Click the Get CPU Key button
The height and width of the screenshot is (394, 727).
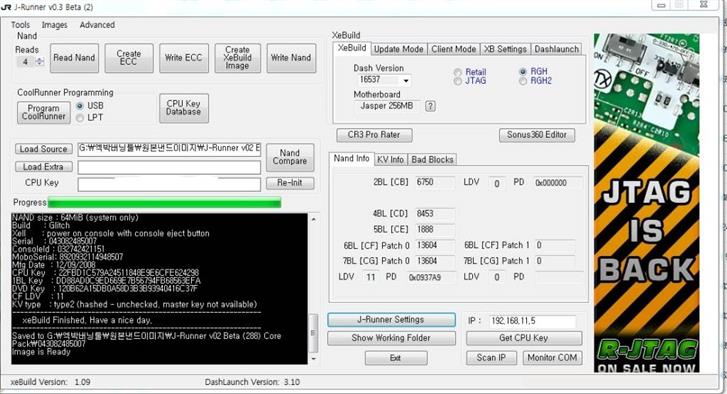click(524, 338)
